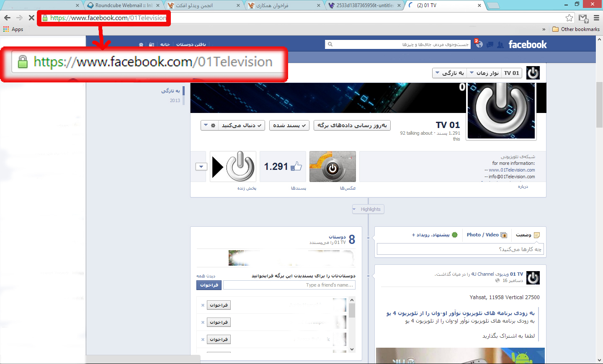Click the magnifier icon in Facebook search
Screen dimensions: 603x364
pos(330,44)
